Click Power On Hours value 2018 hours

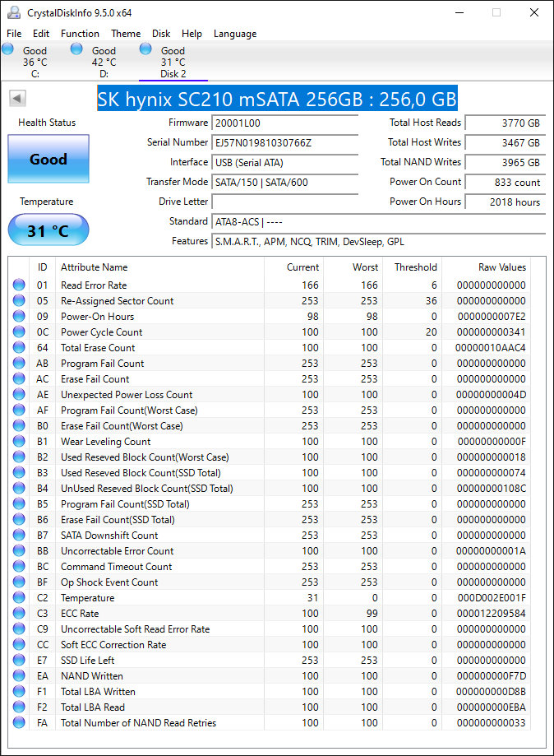(506, 202)
